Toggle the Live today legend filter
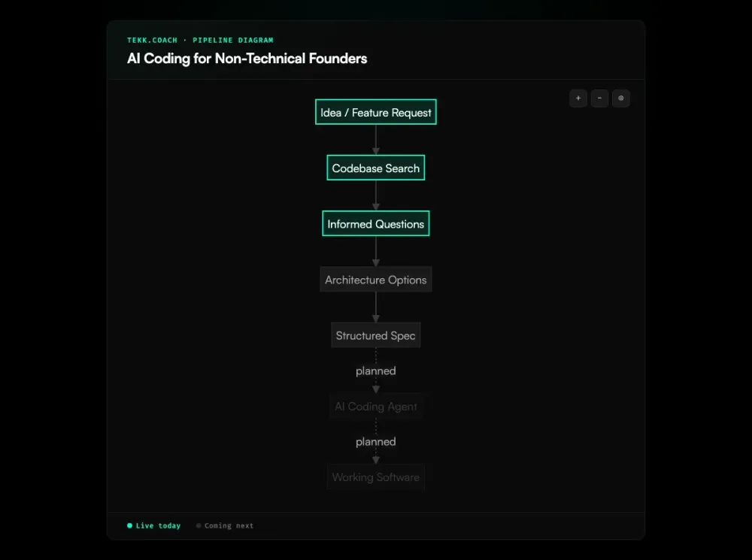The width and height of the screenshot is (752, 560). (153, 525)
